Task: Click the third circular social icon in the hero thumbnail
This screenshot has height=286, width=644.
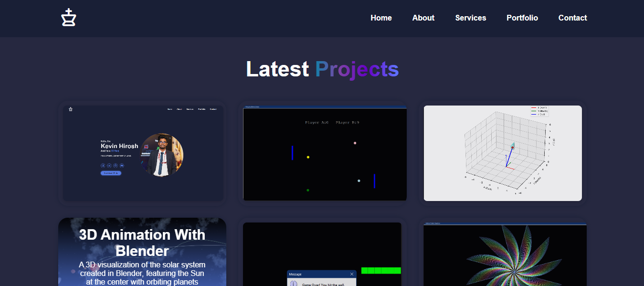Action: click(x=115, y=166)
